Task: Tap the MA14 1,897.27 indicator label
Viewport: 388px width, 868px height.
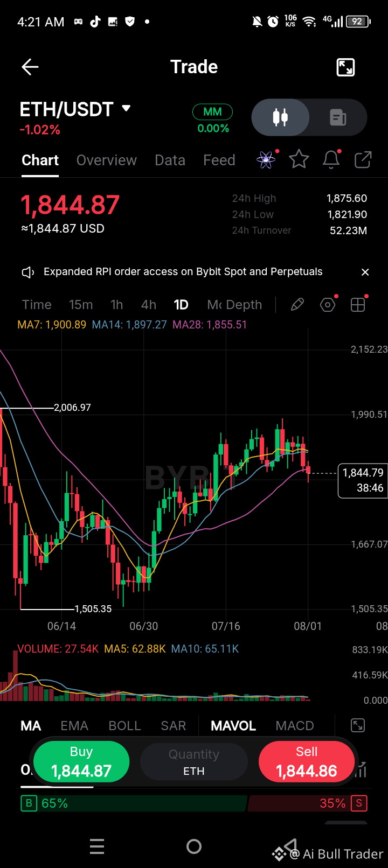Action: [x=129, y=325]
